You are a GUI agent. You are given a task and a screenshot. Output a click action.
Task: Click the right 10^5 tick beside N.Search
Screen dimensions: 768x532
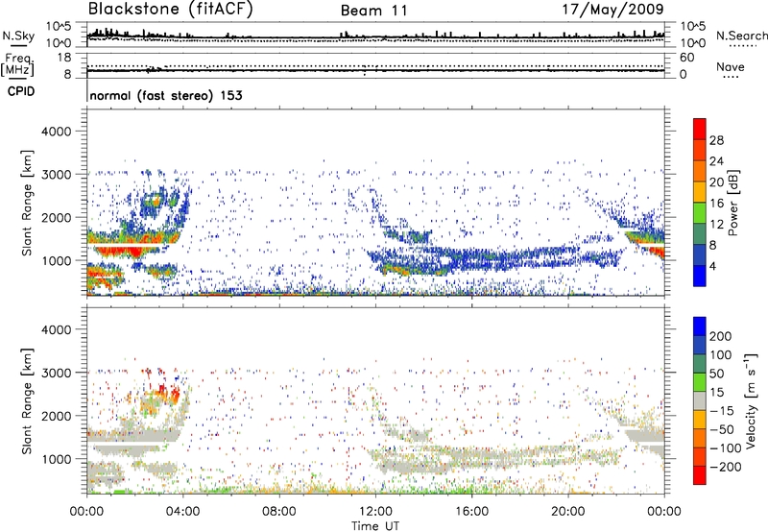[693, 26]
